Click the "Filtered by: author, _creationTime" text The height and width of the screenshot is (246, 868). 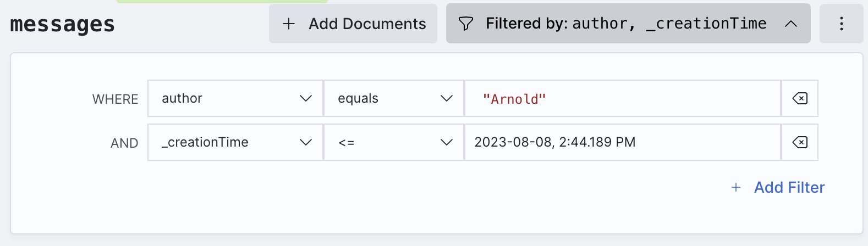[x=626, y=24]
